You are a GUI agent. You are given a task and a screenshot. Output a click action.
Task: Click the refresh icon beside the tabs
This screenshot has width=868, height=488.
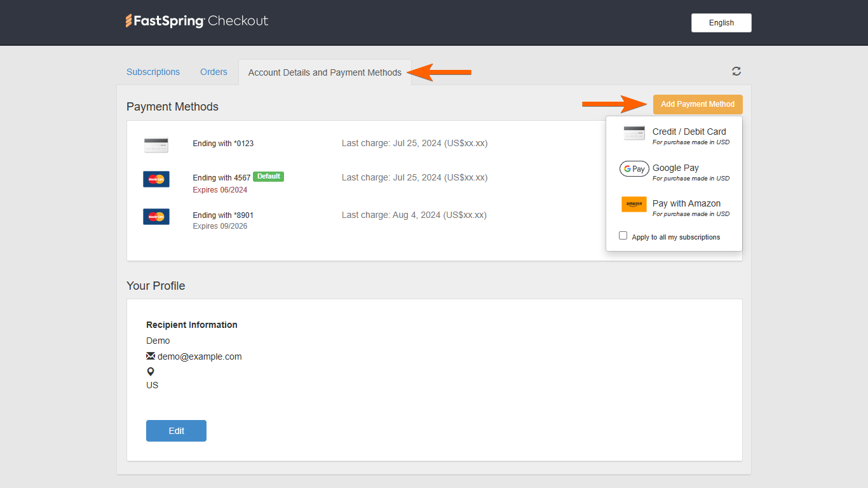pos(736,71)
